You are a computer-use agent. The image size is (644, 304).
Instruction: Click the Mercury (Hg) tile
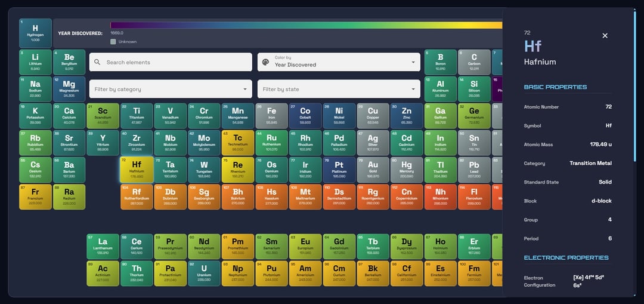(x=407, y=170)
